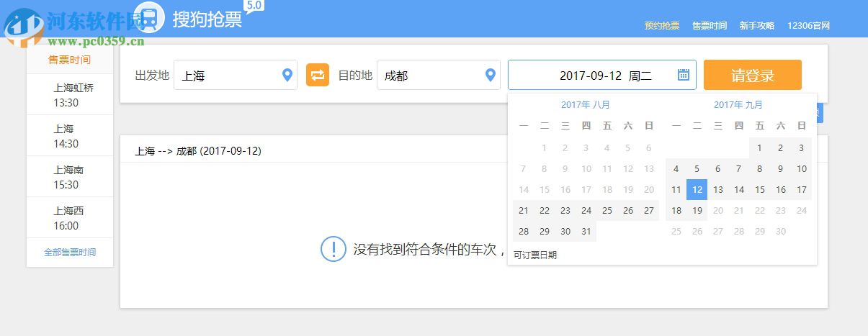Select 上海南 15:30 in the sidebar
Image resolution: width=868 pixels, height=336 pixels.
coord(70,177)
